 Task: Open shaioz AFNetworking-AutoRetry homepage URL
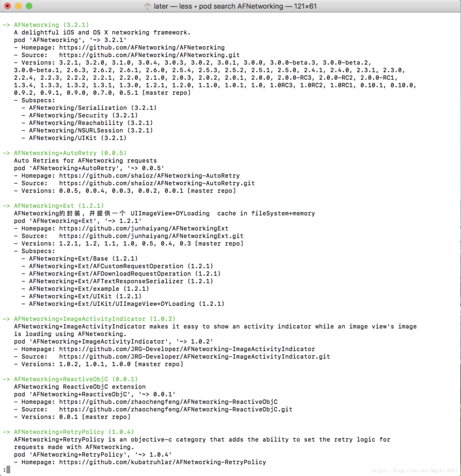click(x=149, y=176)
